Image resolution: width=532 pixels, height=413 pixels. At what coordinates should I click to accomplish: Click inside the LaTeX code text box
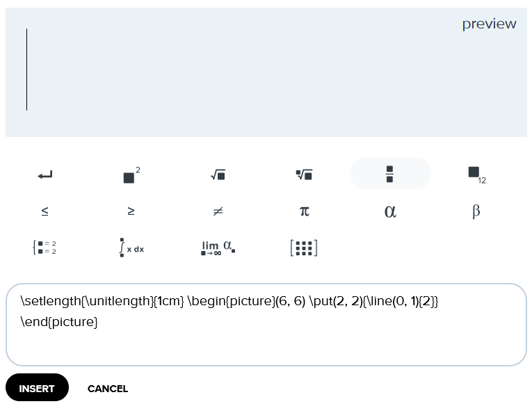266,341
